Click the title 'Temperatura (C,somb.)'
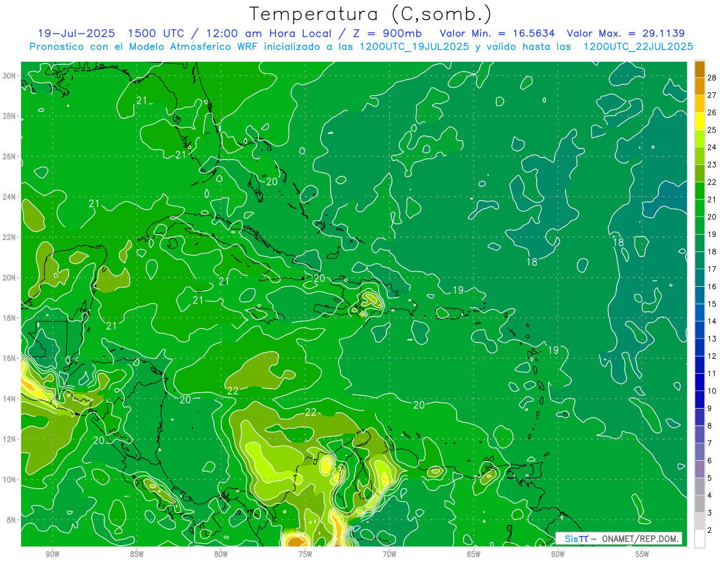The height and width of the screenshot is (562, 728). click(x=370, y=14)
